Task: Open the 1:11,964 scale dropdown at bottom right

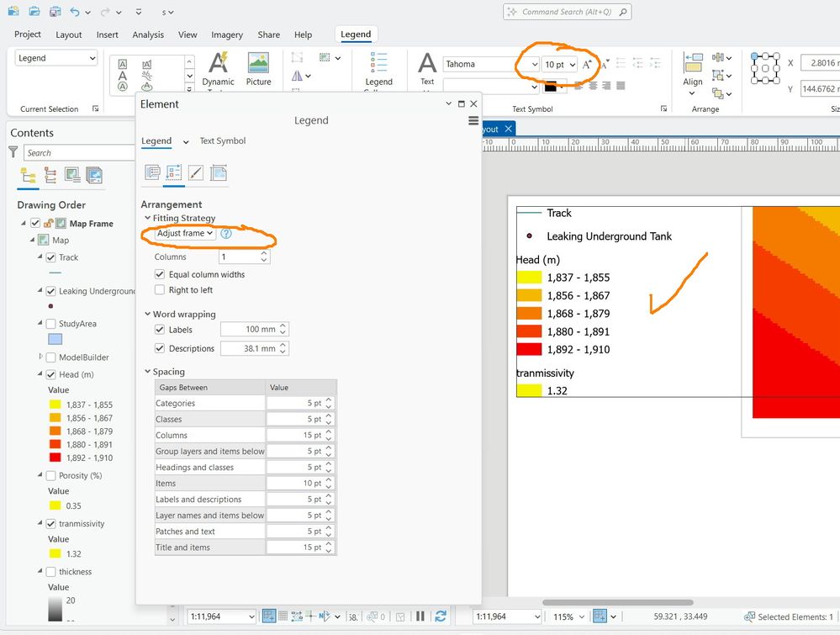Action: point(537,616)
